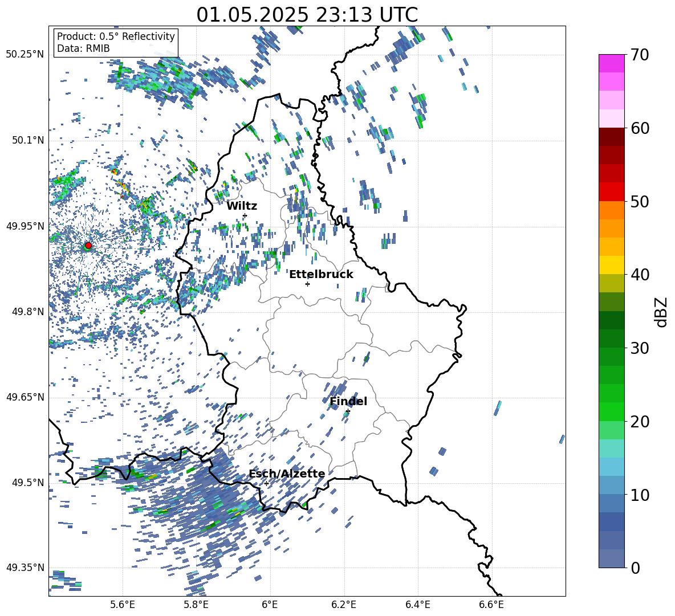Click the 6°E longitude label
Viewport: 675px width, 616px height.
(270, 605)
